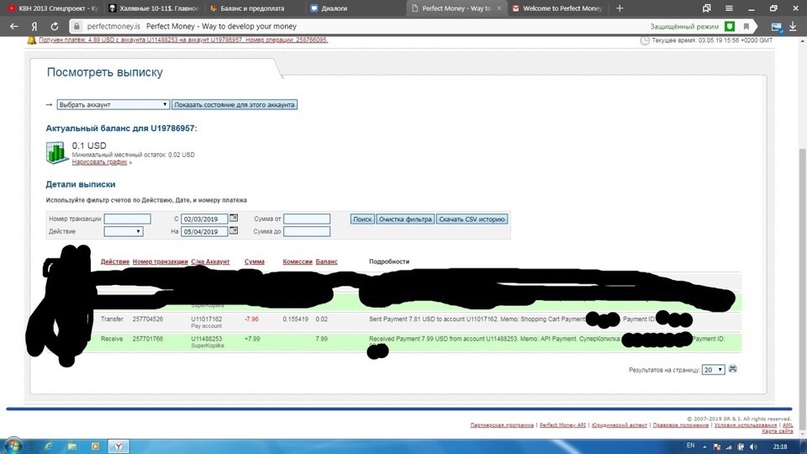
Task: Click the extension icon left of downloads
Action: 776,27
